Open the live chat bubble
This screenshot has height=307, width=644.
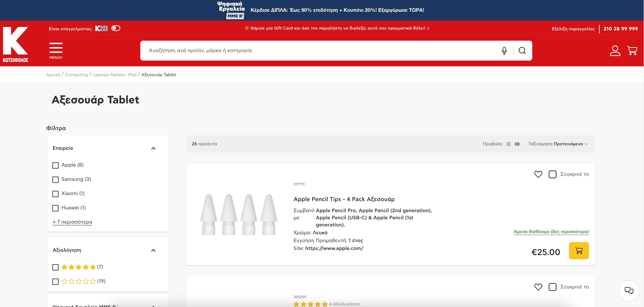(629, 290)
